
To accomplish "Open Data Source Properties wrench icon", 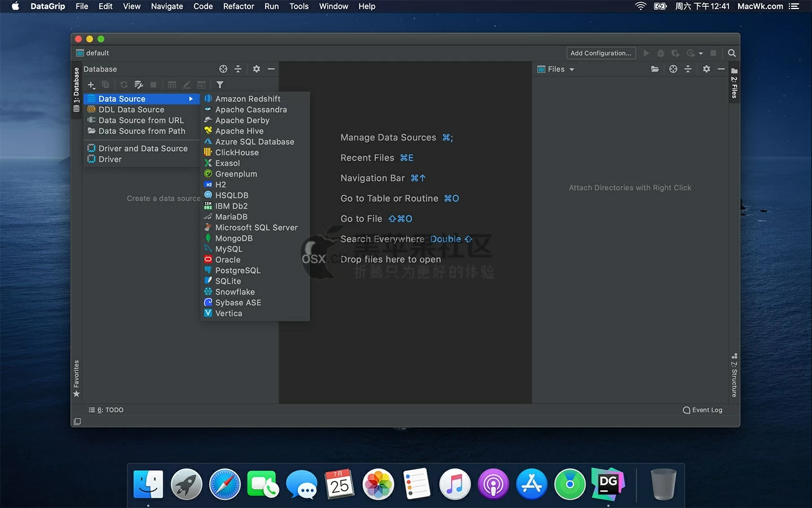I will pyautogui.click(x=139, y=85).
